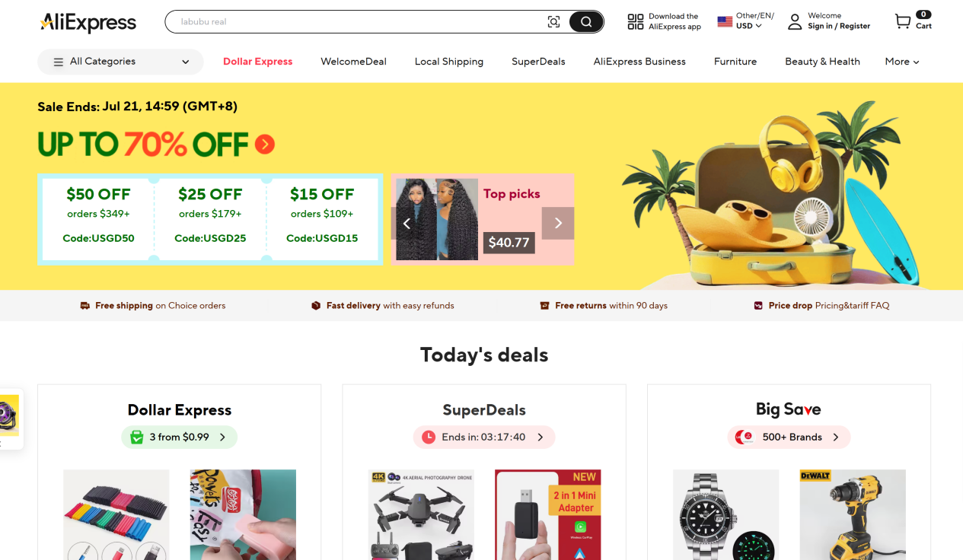963x560 pixels.
Task: Click Sign in / Register link
Action: pos(839,26)
